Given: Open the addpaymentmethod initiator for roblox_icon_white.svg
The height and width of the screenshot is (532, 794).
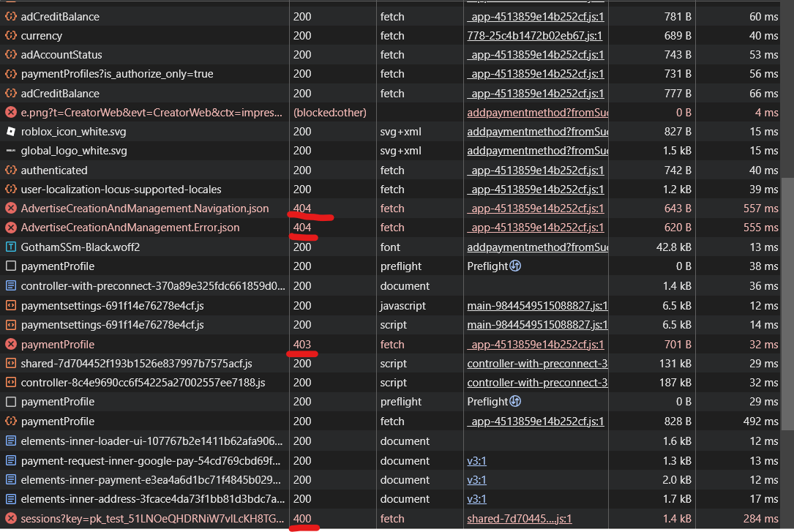Looking at the screenshot, I should click(537, 132).
